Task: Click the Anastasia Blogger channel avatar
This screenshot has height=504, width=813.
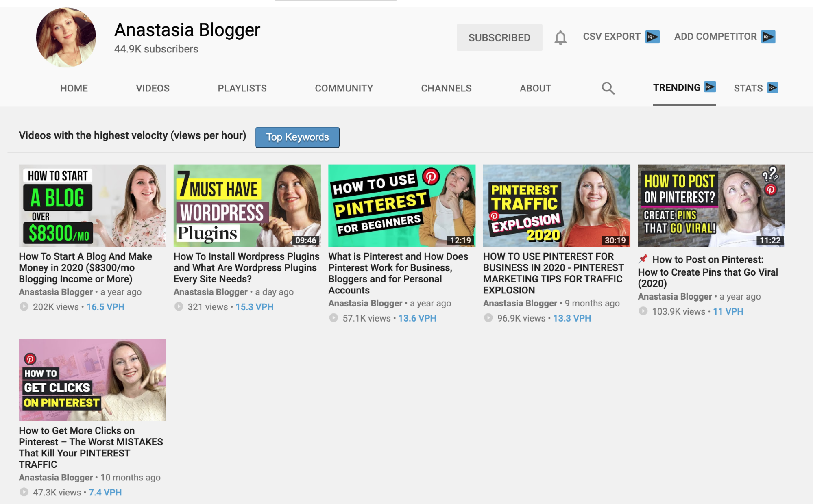Action: 66,37
